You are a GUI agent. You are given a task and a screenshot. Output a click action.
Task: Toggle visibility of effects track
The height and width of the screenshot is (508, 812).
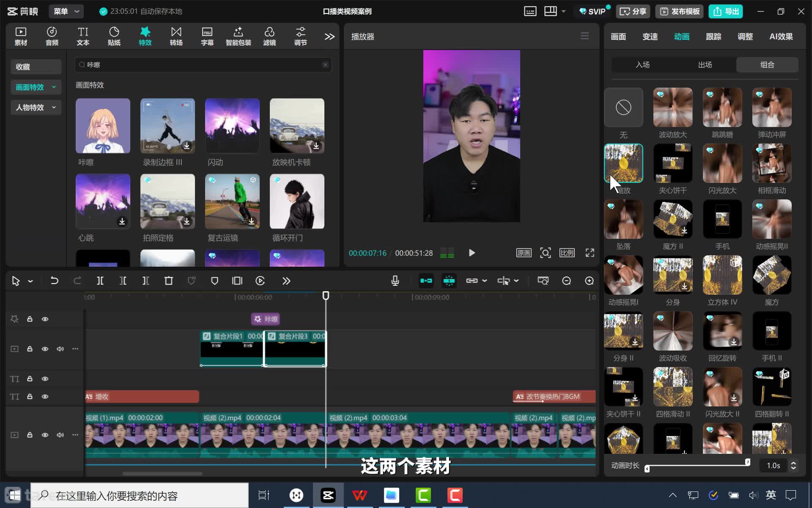[x=45, y=319]
